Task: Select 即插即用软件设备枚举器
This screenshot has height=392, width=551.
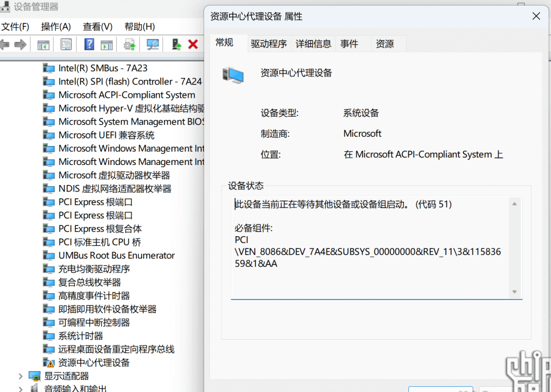Action: [107, 309]
